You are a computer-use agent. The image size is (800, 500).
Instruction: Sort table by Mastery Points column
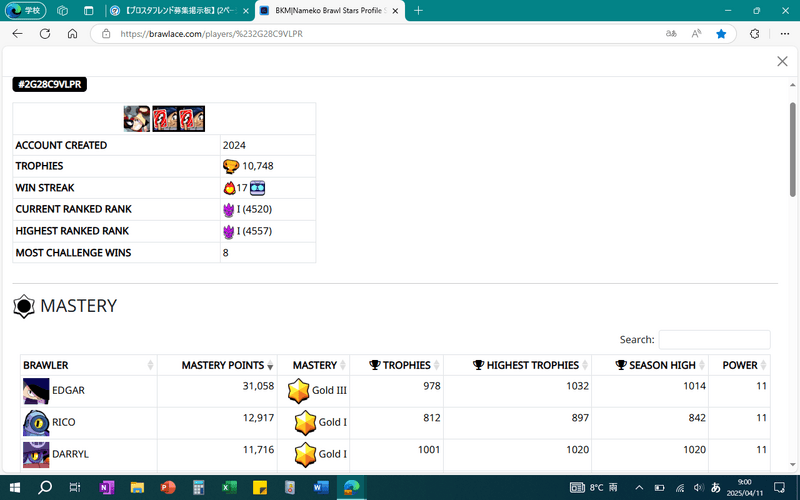(217, 365)
